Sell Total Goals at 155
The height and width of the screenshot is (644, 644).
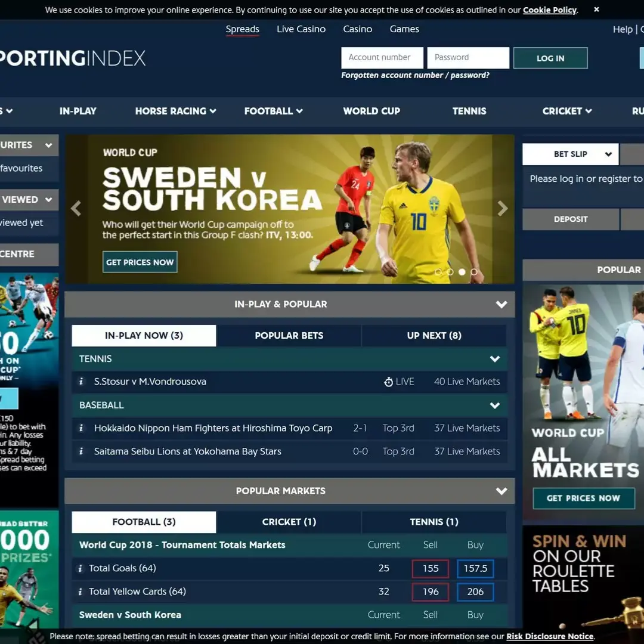tap(431, 569)
